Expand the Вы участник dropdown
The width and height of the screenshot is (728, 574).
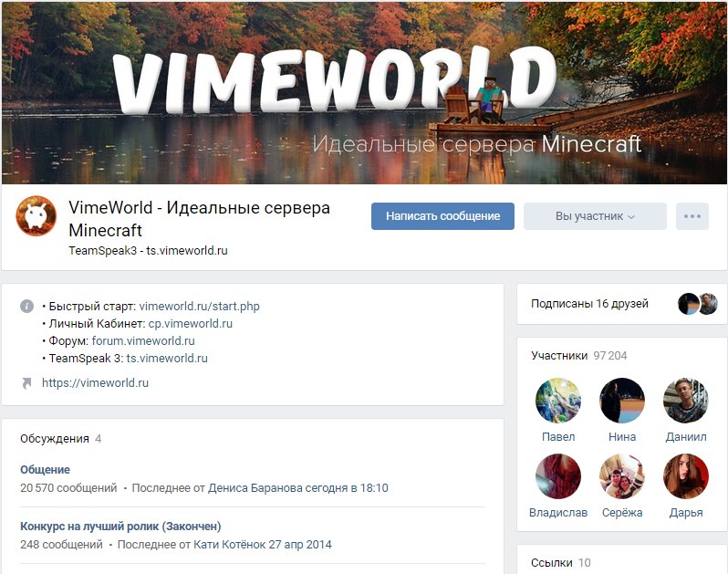595,216
